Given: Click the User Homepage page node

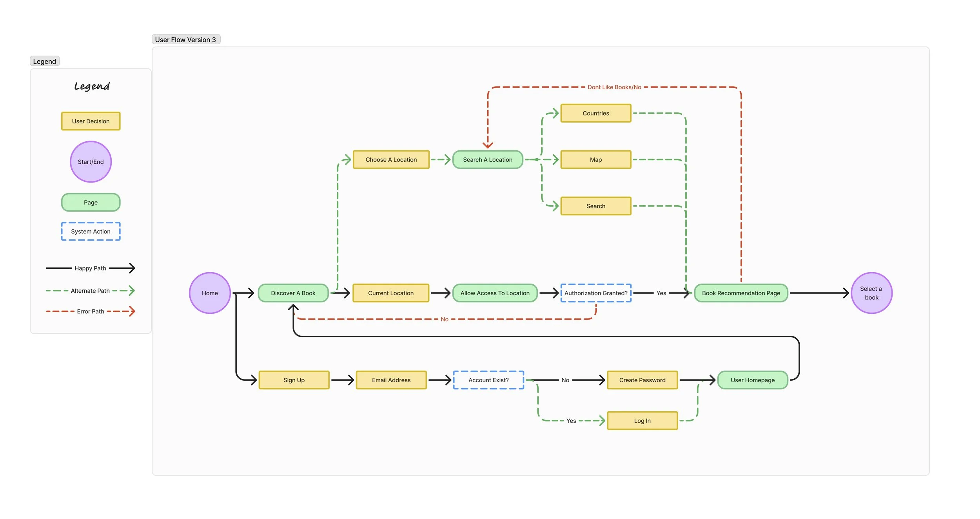Looking at the screenshot, I should 752,380.
